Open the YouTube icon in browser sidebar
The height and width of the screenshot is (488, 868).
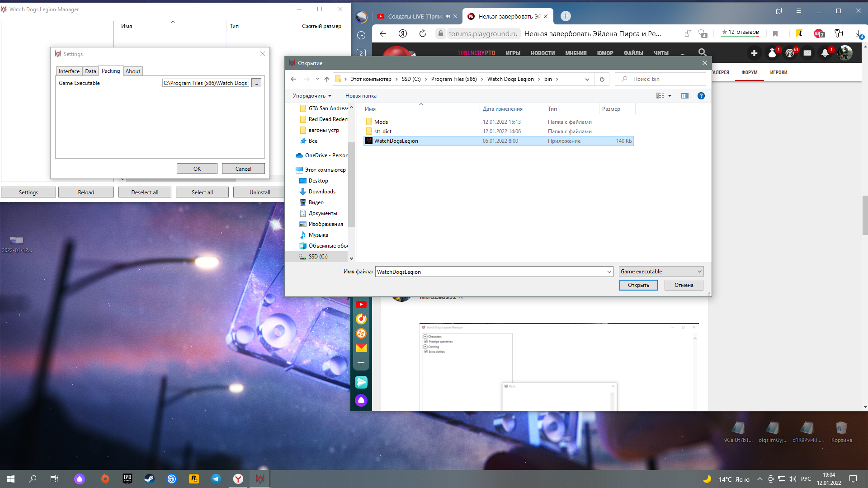(361, 305)
